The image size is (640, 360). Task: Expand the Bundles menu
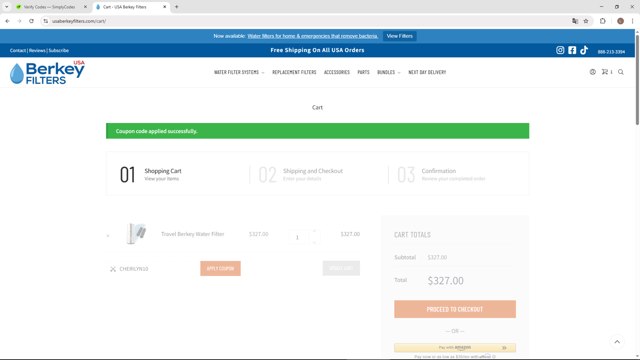[x=389, y=72]
